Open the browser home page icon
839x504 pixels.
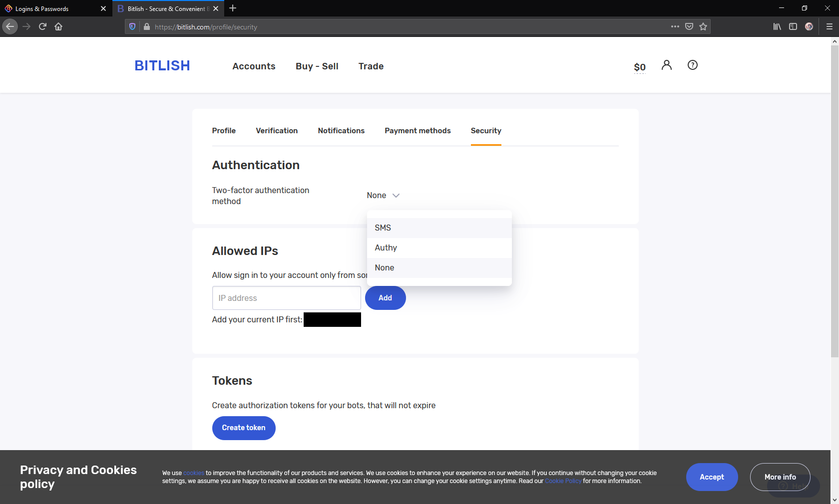tap(58, 26)
